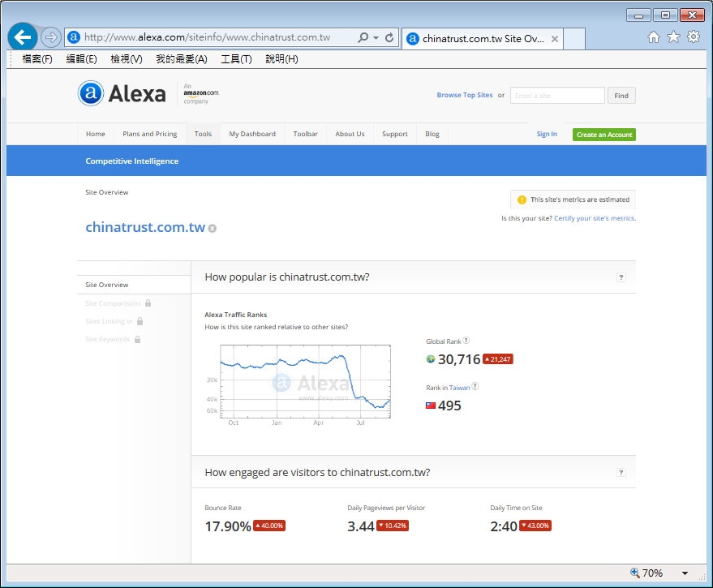This screenshot has width=713, height=588.
Task: Open Favorites star icon
Action: [x=673, y=37]
